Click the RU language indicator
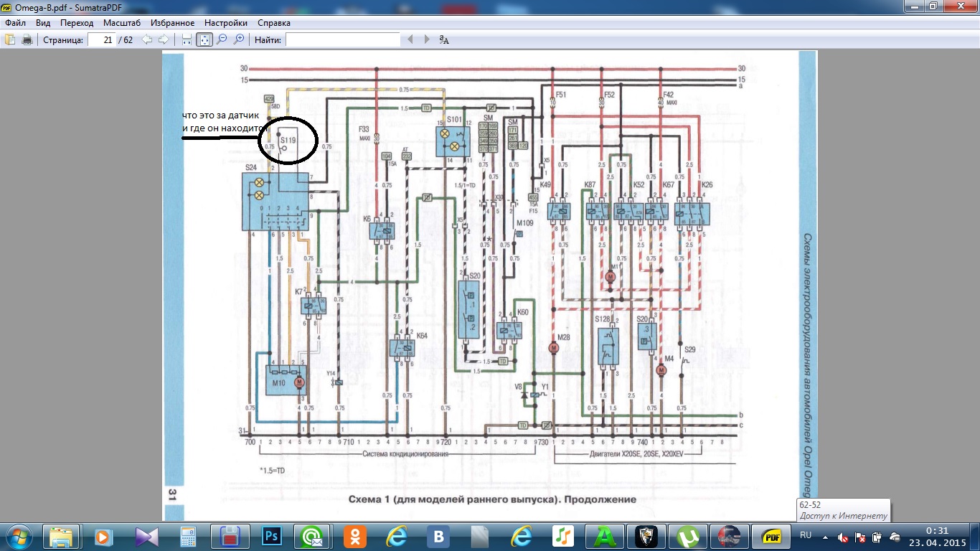The image size is (980, 551). tap(805, 535)
